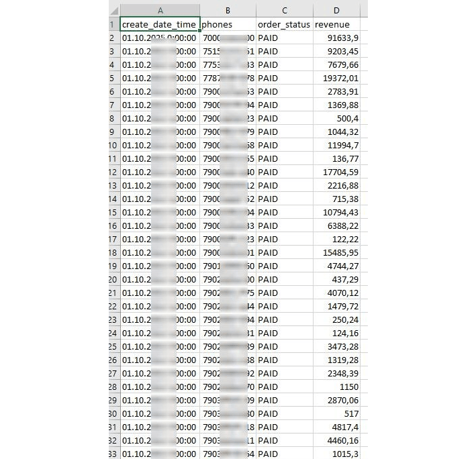Click revenue cell 19372,01
The height and width of the screenshot is (459, 476).
tap(336, 79)
